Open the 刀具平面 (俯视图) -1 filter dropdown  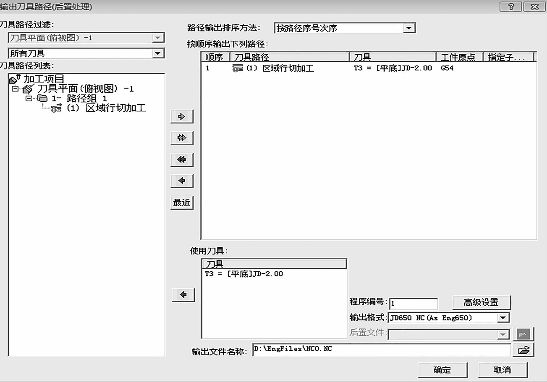[158, 38]
